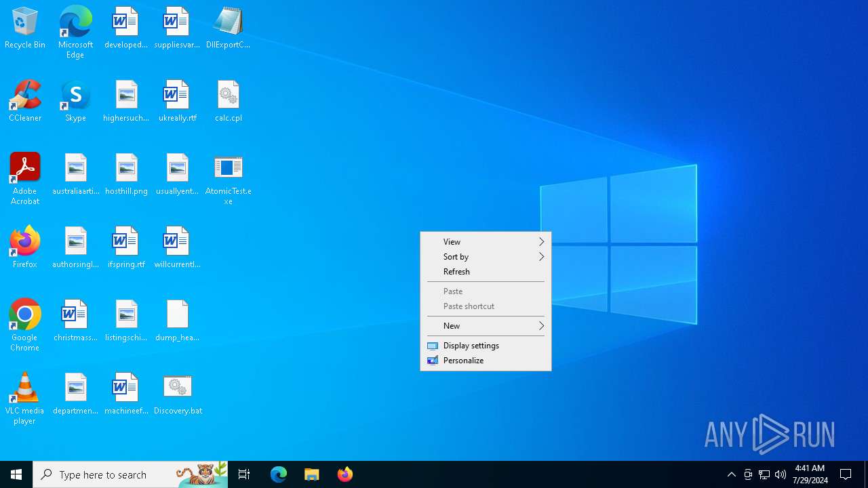Select the Skype desktop shortcut
Screen dimensions: 868x488
(75, 102)
